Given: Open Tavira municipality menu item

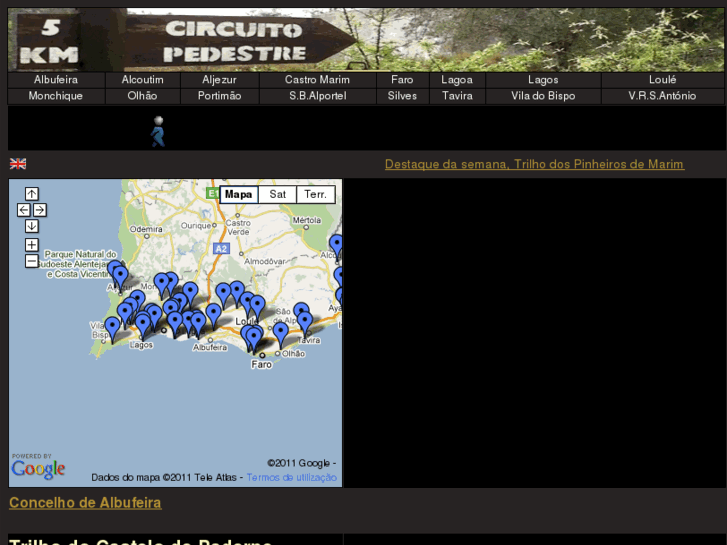Looking at the screenshot, I should 457,96.
